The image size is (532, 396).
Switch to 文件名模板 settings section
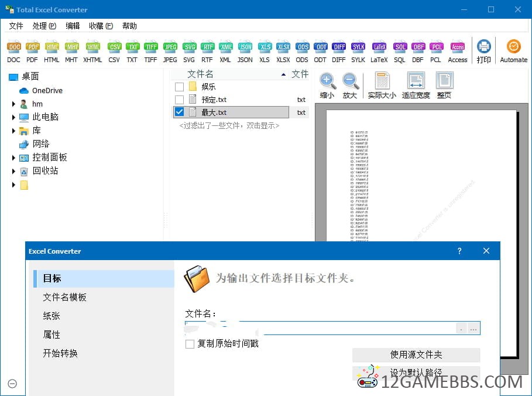[64, 297]
